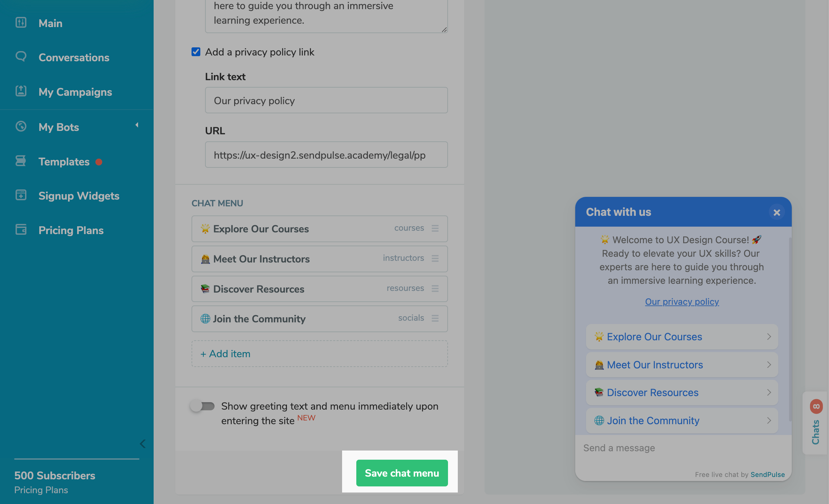This screenshot has width=829, height=504.
Task: Open Pricing Plans under 500 Subscribers
Action: click(41, 490)
